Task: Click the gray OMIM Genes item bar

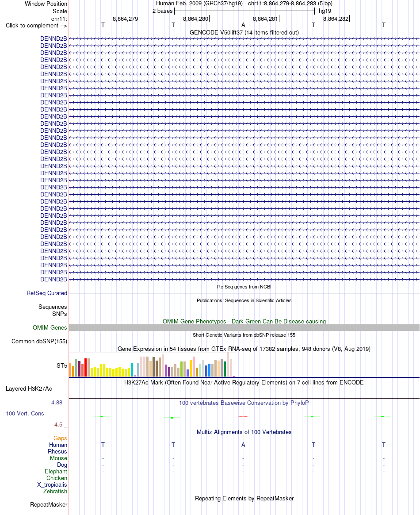Action: pos(244,328)
